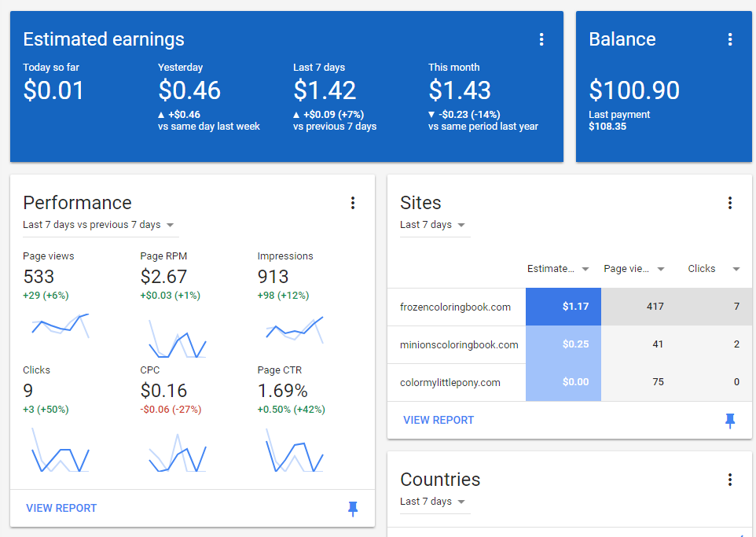Click View Report in the Performance card
The image size is (756, 537).
(x=61, y=508)
